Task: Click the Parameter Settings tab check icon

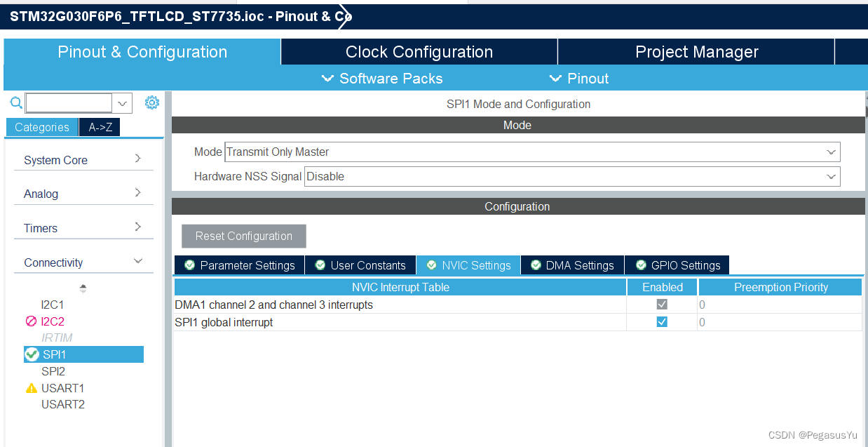Action: tap(189, 265)
